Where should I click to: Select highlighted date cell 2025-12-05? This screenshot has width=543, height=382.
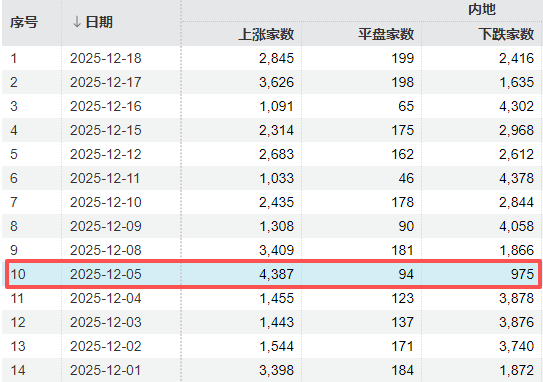click(x=106, y=274)
